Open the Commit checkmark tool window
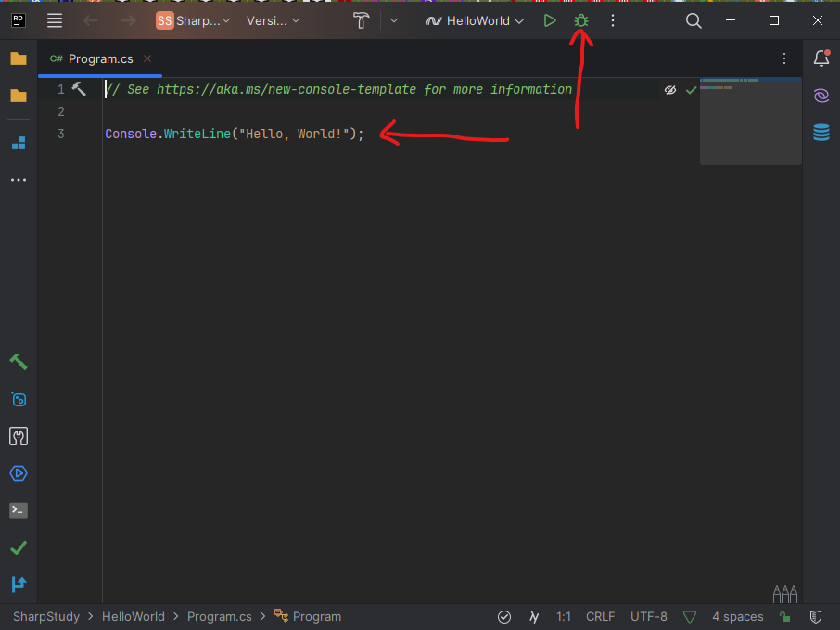The width and height of the screenshot is (840, 630). coord(19,547)
